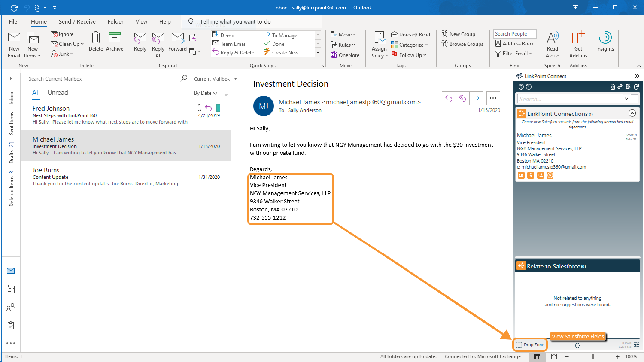
Task: Create contact card for Michael James
Action: 521,175
